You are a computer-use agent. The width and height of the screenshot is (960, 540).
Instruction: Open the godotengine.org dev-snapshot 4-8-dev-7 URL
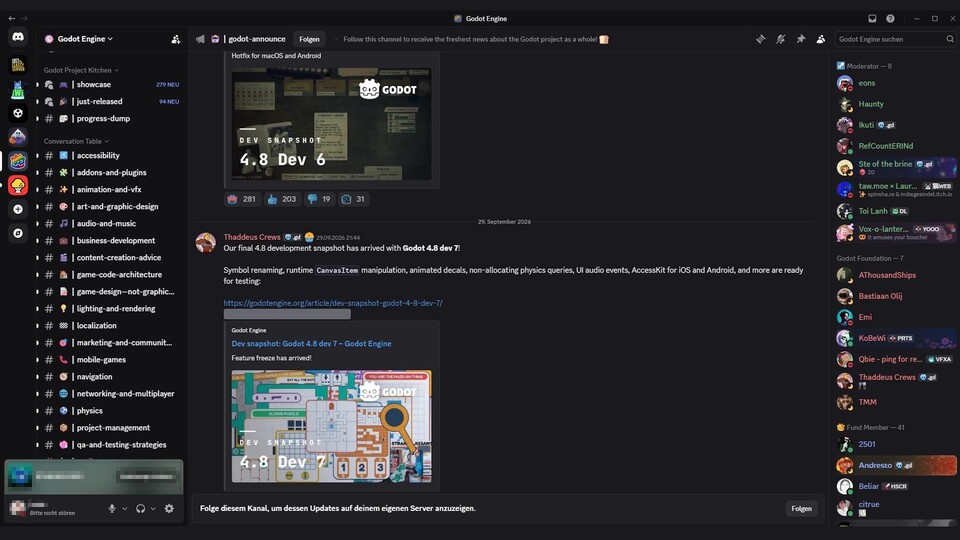(x=333, y=303)
